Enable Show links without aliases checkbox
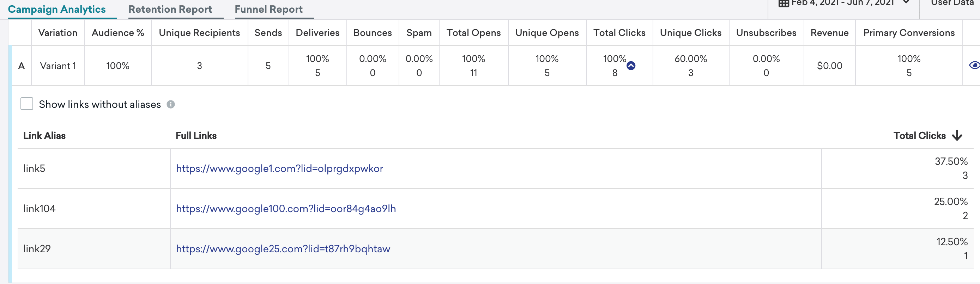 click(x=26, y=104)
